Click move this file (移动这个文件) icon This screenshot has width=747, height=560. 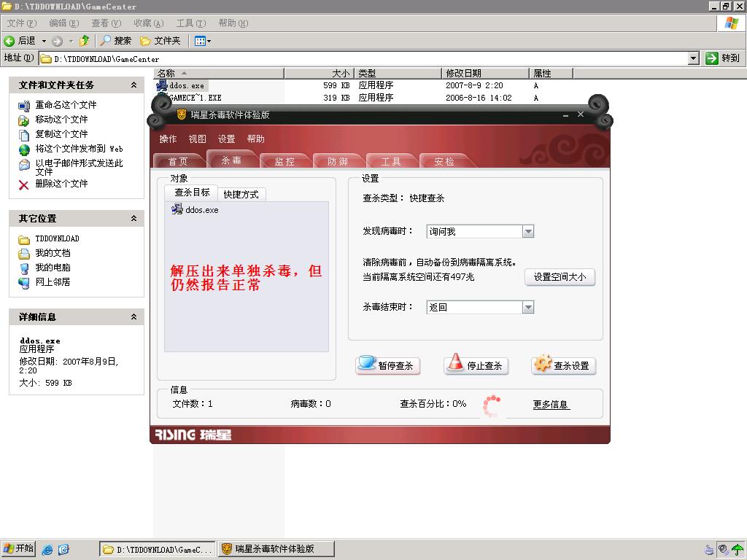pos(24,120)
